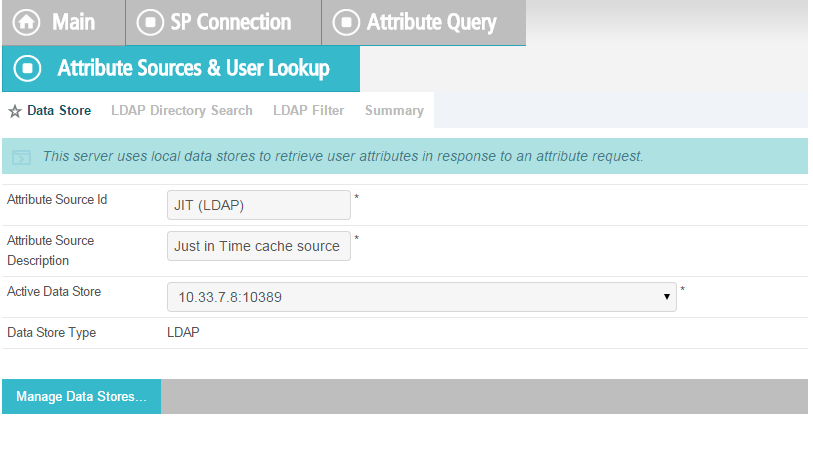
Task: Open the Main tab
Action: [x=63, y=22]
